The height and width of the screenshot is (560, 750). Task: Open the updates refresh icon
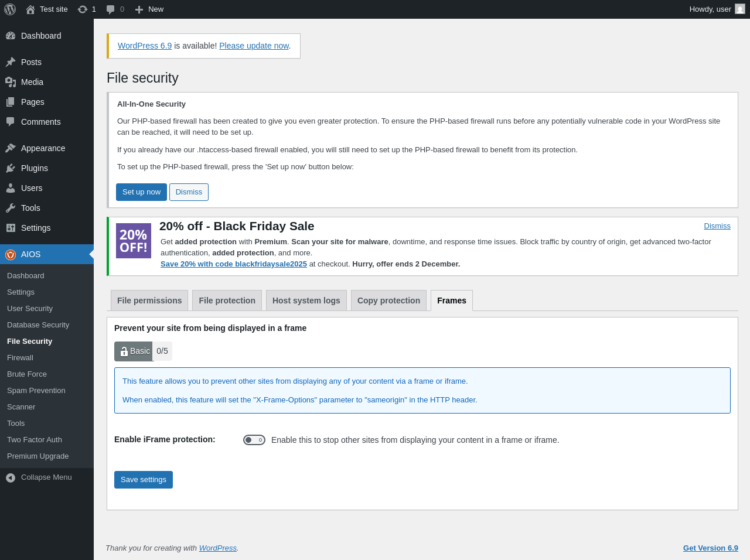(83, 9)
